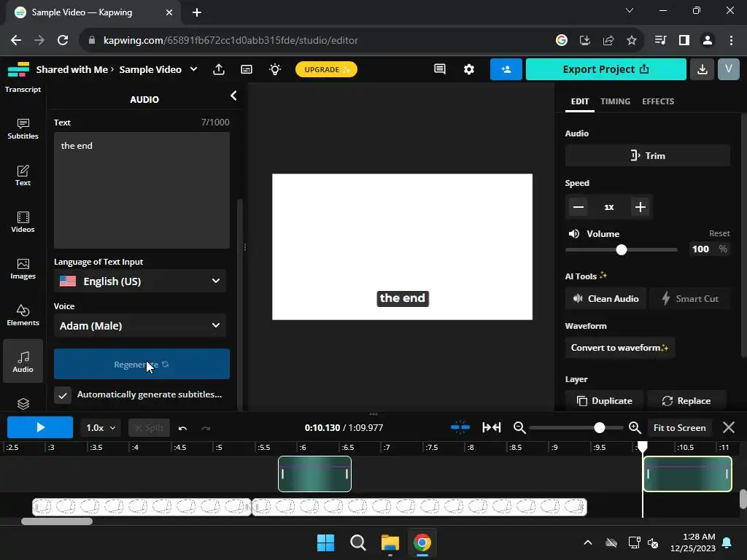Collapse the Audio panel with back arrow
Viewport: 747px width, 560px height.
[x=233, y=96]
